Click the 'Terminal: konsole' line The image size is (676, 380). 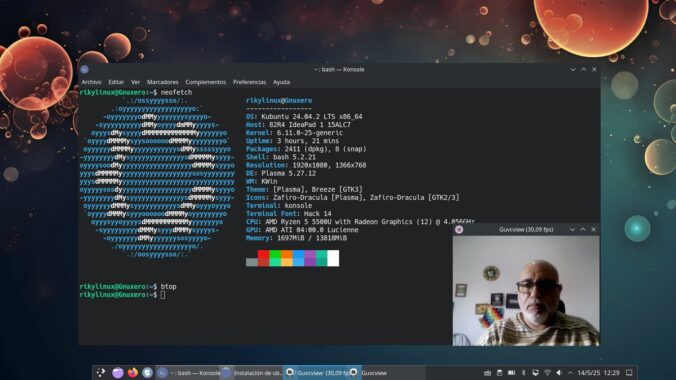(279, 206)
